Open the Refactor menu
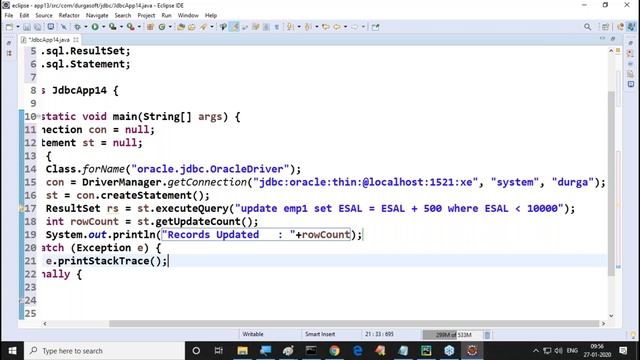This screenshot has height=360, width=640. [69, 16]
